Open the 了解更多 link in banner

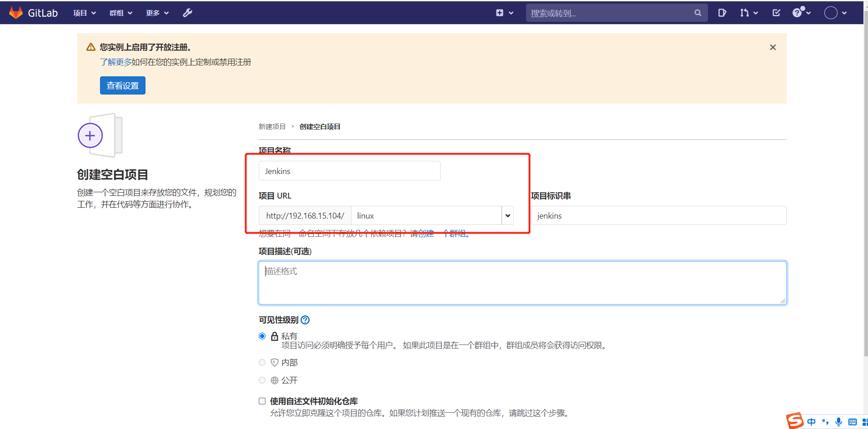pyautogui.click(x=115, y=62)
